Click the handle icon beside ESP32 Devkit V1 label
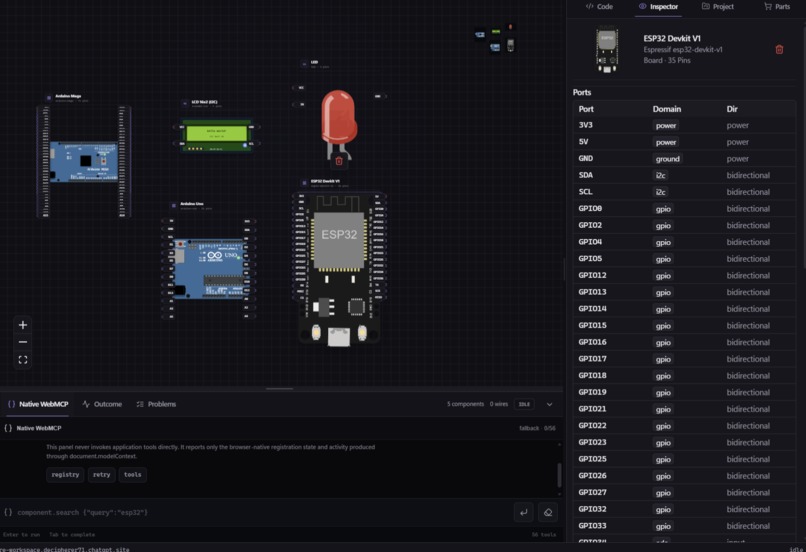This screenshot has height=552, width=806. 304,182
